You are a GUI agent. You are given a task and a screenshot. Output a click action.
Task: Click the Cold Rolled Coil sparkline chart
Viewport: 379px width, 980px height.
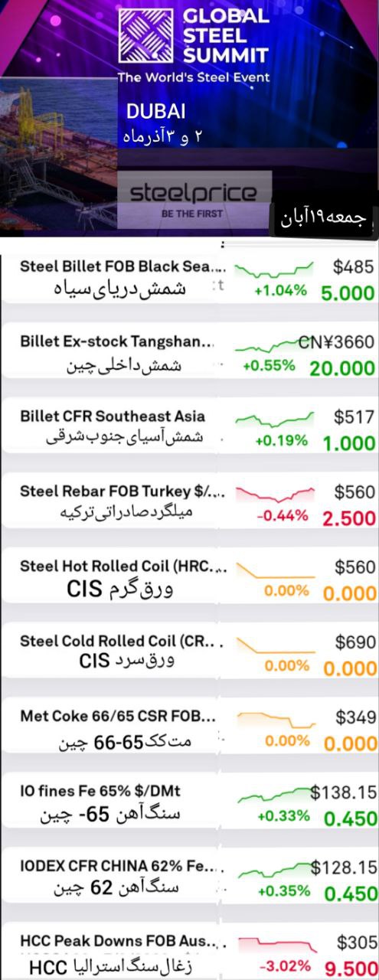(x=274, y=645)
